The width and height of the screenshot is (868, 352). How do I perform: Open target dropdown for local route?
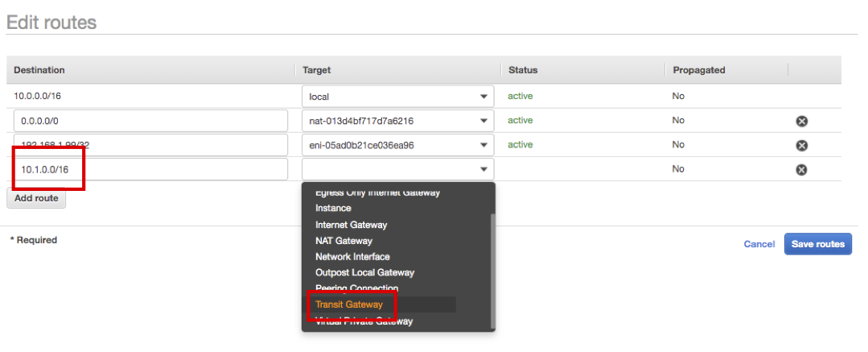[483, 97]
